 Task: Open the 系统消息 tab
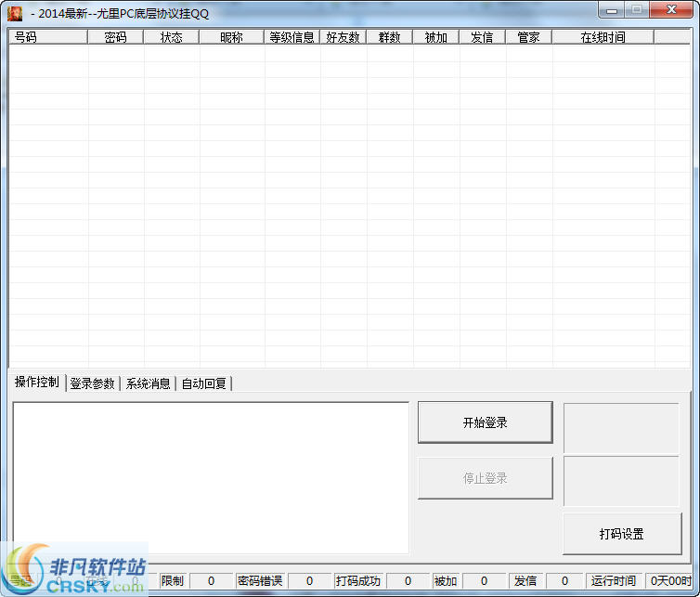point(149,383)
